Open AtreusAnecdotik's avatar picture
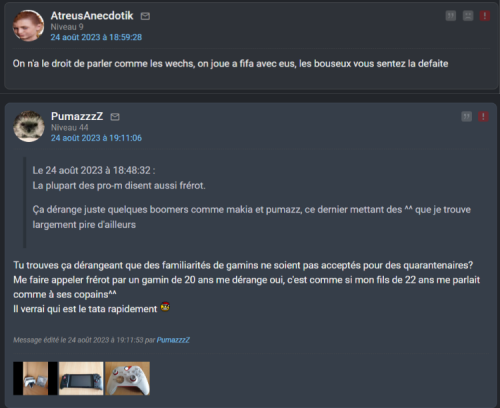Image resolution: width=500 pixels, height=408 pixels. (28, 26)
